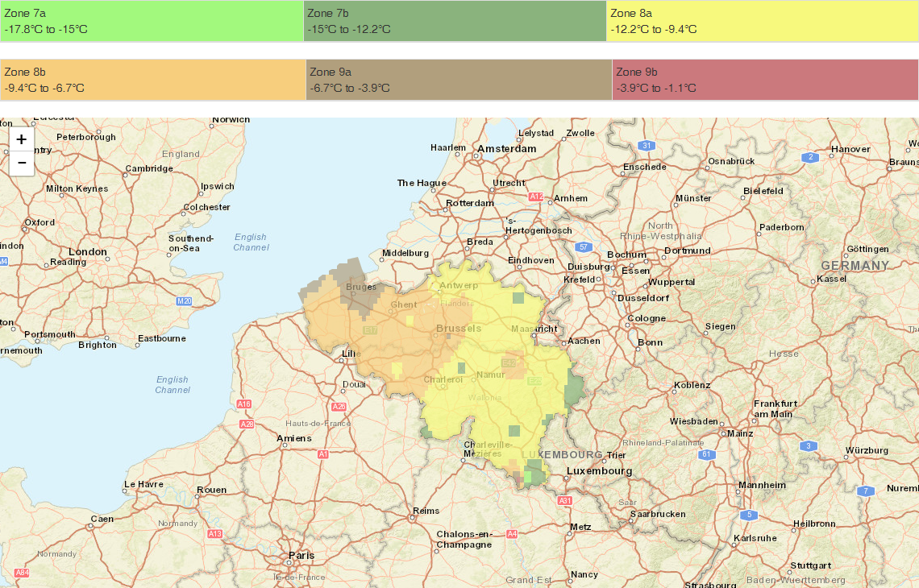Click the Antwerp city label
Viewport: 919px width, 588px height.
point(459,286)
